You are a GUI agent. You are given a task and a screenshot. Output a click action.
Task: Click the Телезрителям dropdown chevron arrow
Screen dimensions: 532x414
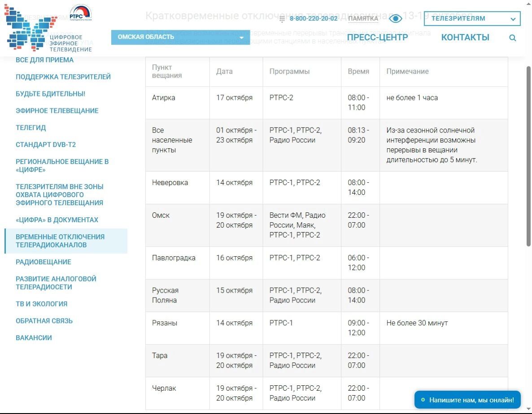(x=513, y=19)
